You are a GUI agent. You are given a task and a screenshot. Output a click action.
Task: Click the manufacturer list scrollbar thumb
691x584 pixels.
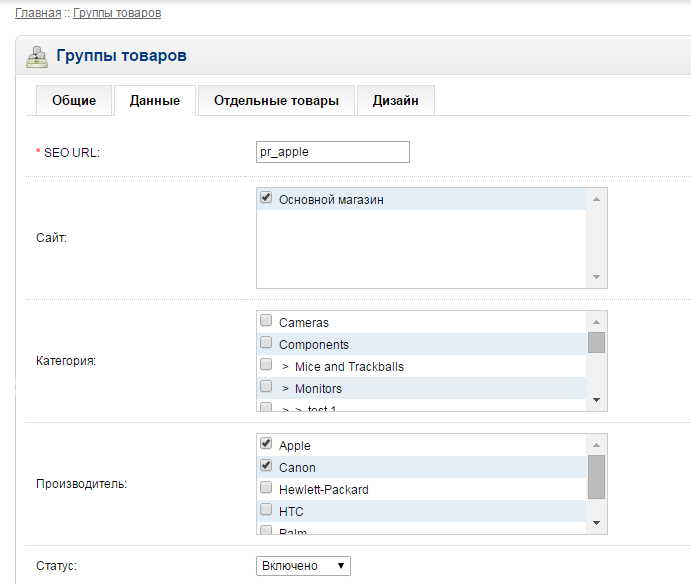[596, 476]
